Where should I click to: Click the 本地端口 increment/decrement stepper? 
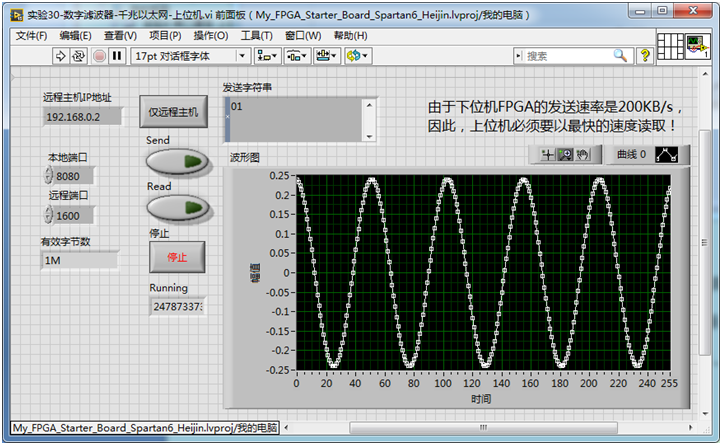point(48,176)
